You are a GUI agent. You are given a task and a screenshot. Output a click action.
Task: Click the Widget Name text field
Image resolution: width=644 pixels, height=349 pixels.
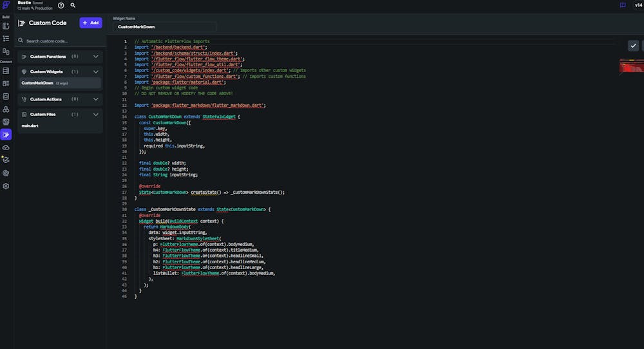coord(165,27)
